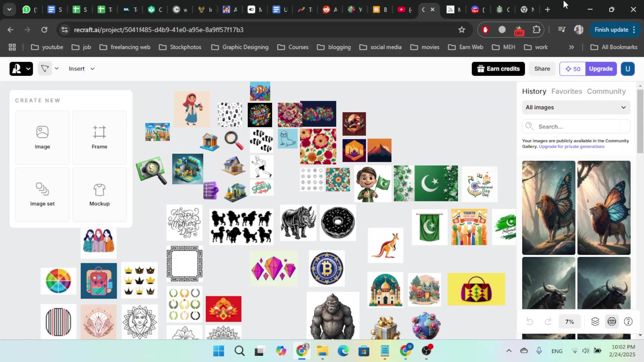Open the help question mark icon
This screenshot has width=644, height=362.
[x=628, y=322]
